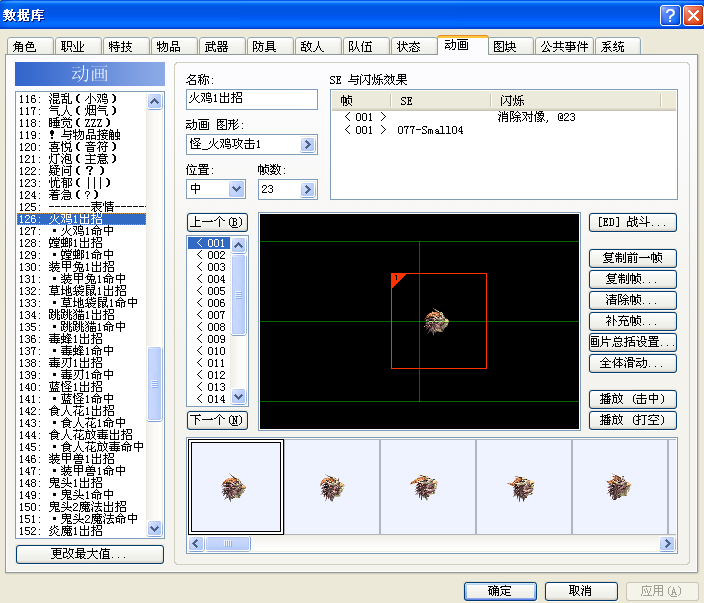Click the animation list scrollbar thumb
The height and width of the screenshot is (603, 704).
pyautogui.click(x=154, y=384)
